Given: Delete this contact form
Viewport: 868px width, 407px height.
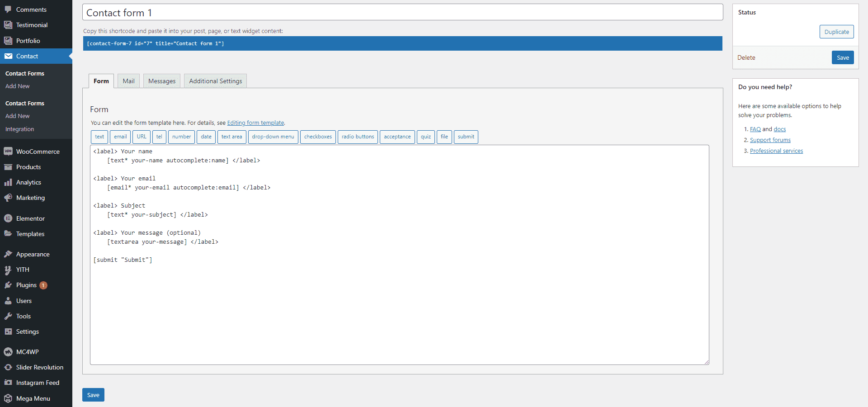Looking at the screenshot, I should click(x=746, y=57).
